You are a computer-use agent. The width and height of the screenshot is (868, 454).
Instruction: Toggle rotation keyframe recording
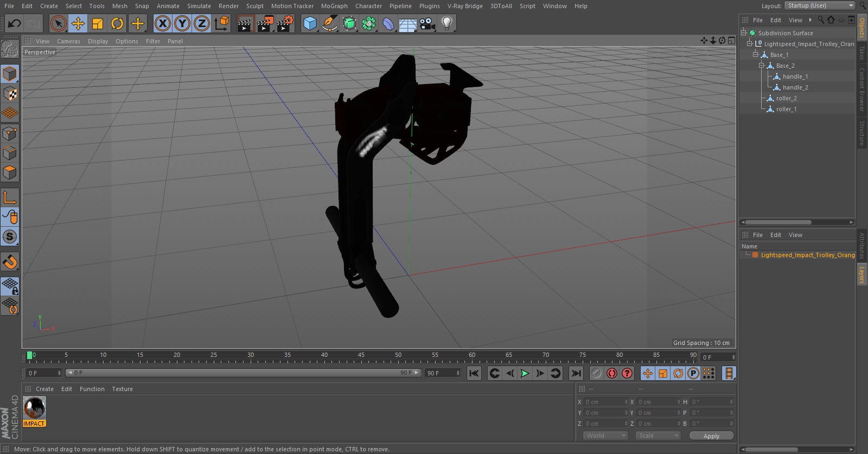pyautogui.click(x=678, y=373)
